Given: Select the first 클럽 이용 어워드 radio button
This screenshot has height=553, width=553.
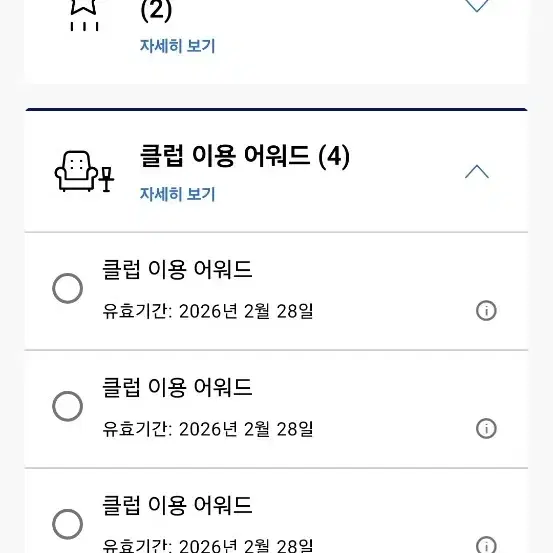Looking at the screenshot, I should 67,288.
